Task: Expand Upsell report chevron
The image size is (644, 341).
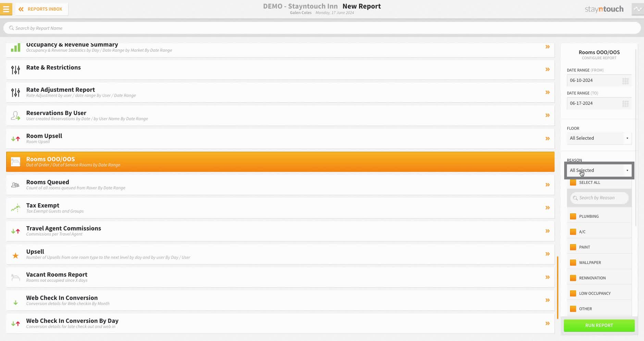Action: tap(547, 254)
